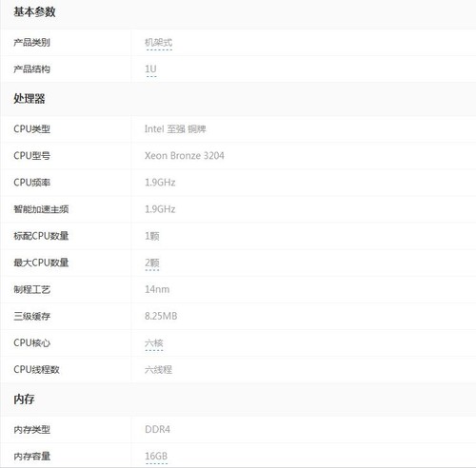
Task: Open the 机架式 product category link
Action: click(x=158, y=43)
